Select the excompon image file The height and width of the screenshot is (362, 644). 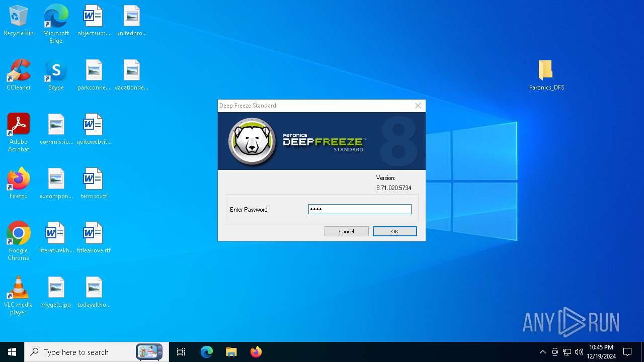(x=56, y=184)
